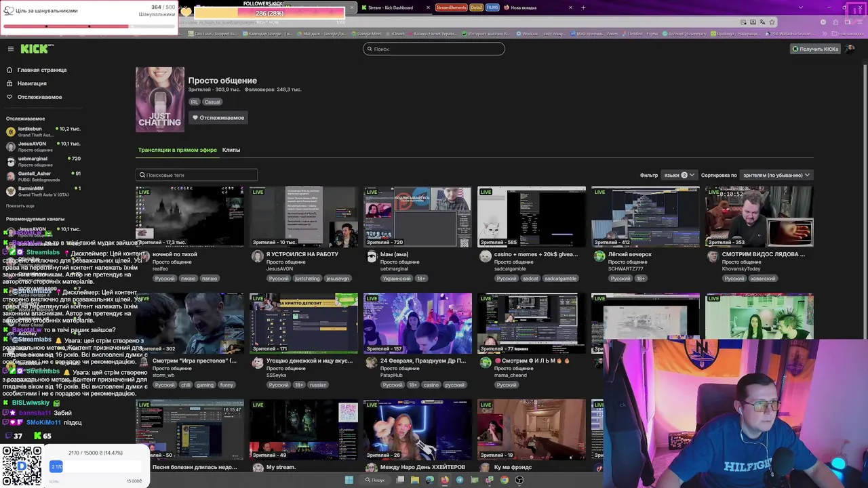Switch to Трансляции в прямом эфире tab

(178, 150)
